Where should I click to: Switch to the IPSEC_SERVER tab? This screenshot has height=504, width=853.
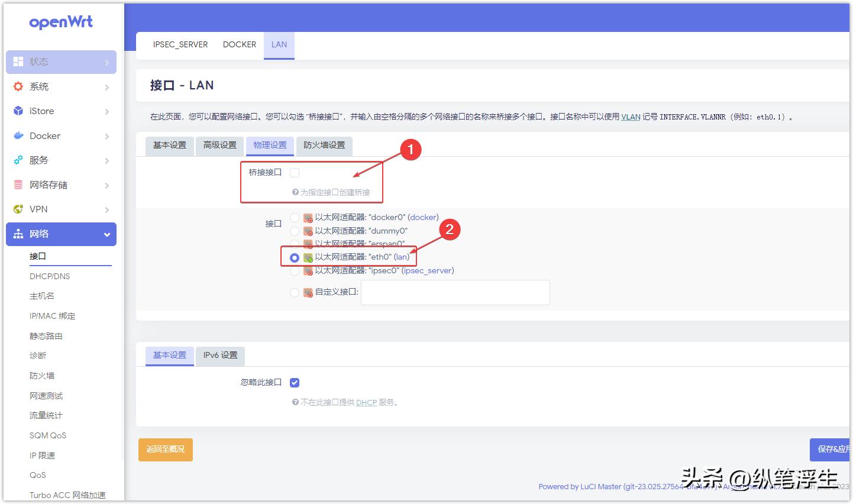[180, 44]
